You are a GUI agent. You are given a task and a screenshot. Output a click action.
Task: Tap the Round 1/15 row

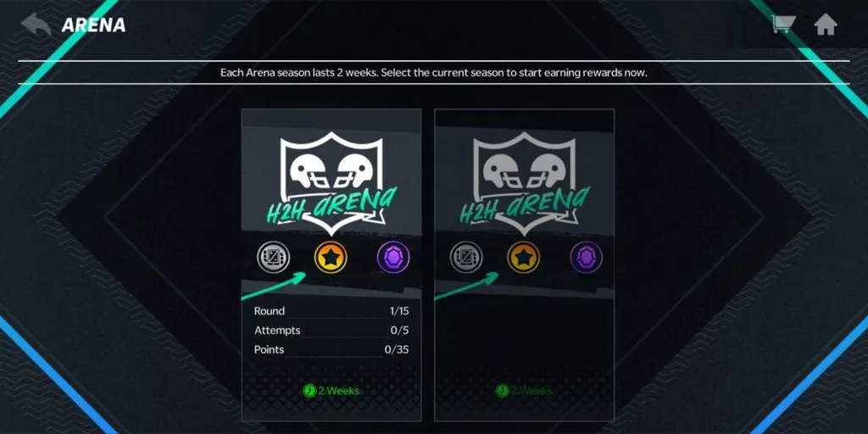[331, 311]
